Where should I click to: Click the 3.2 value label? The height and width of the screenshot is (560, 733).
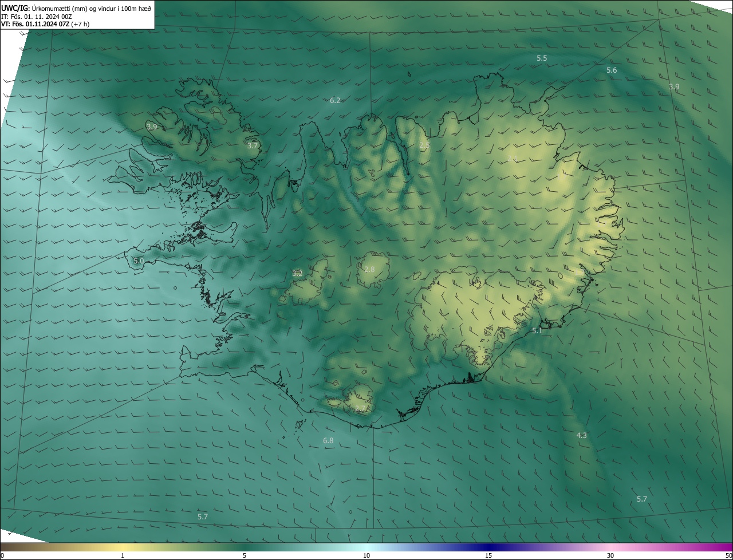297,274
